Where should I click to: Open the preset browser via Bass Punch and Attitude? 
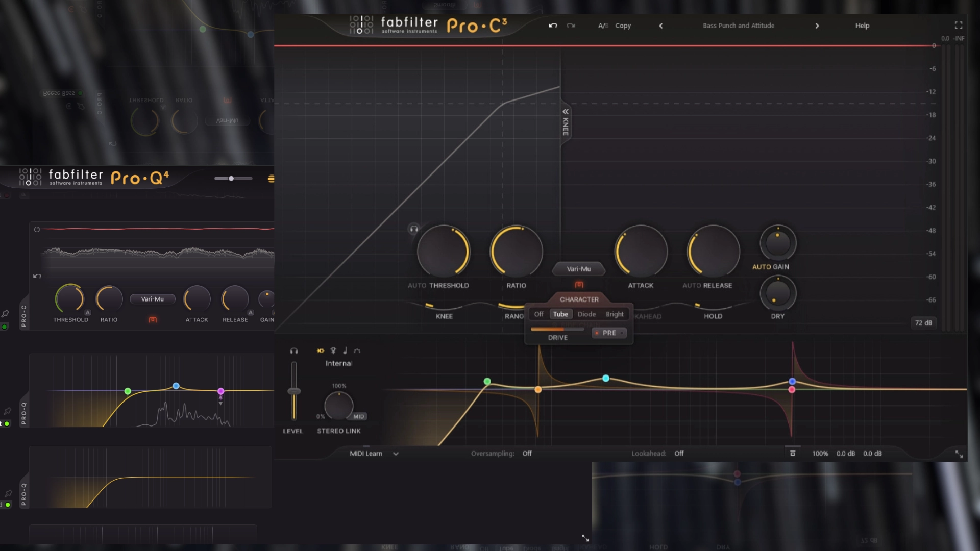739,26
